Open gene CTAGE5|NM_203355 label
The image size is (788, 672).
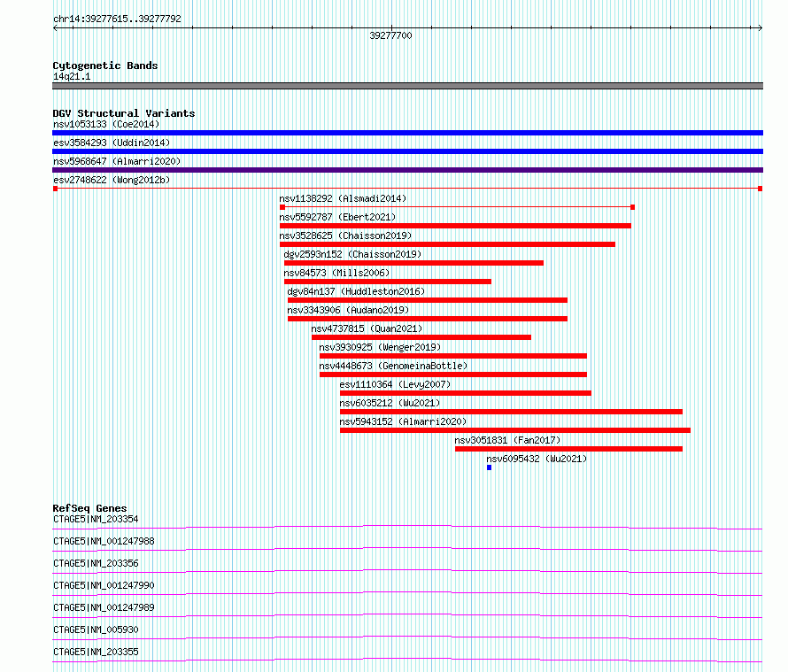96,652
